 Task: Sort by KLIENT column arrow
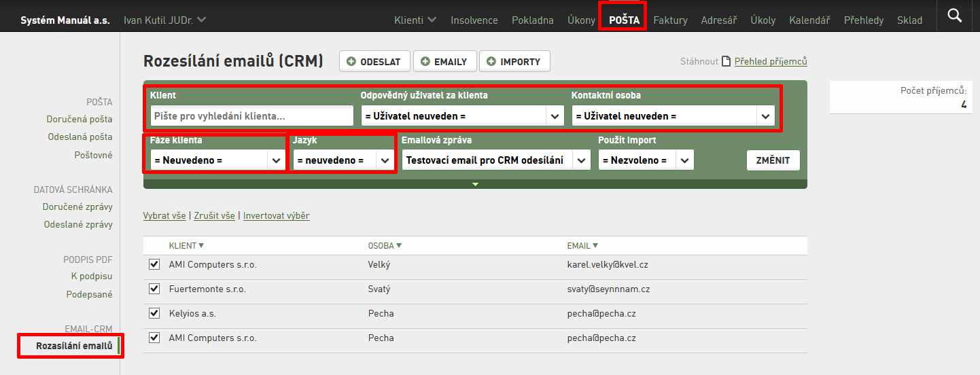[x=201, y=246]
